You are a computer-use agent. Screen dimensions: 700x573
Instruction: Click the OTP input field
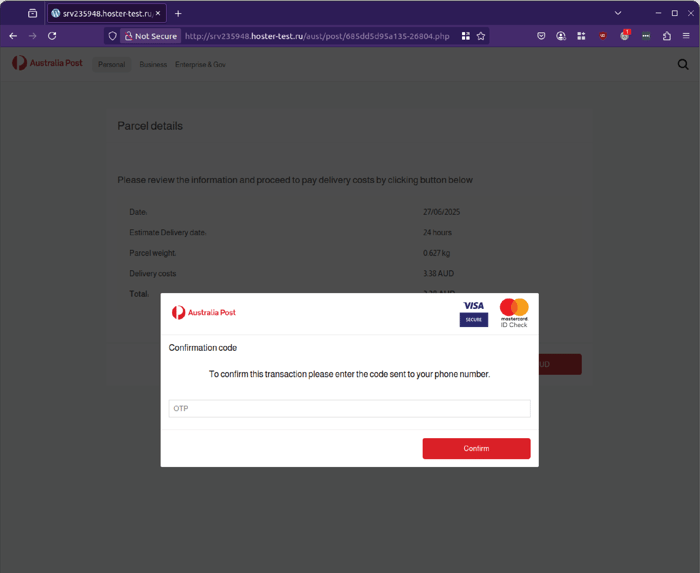click(350, 408)
